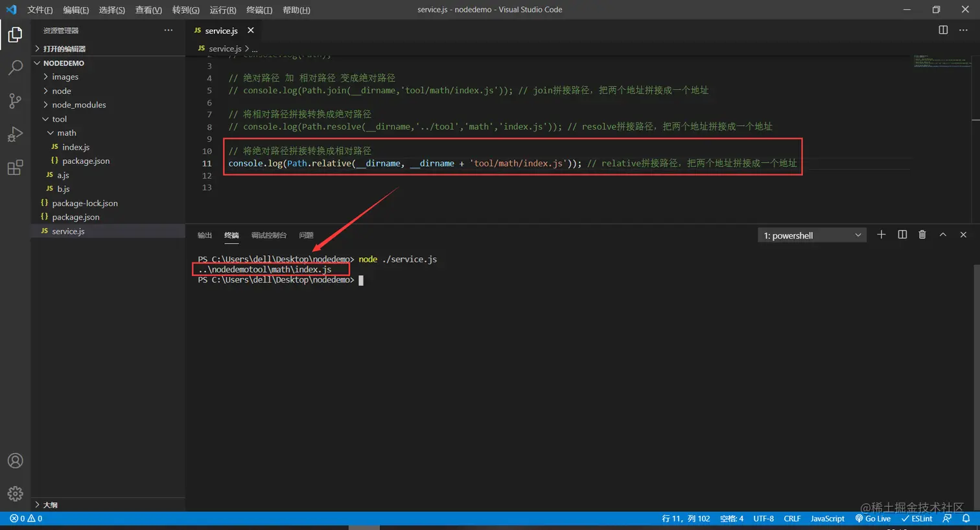Image resolution: width=980 pixels, height=530 pixels.
Task: Open the Search view in activity bar
Action: 15,67
